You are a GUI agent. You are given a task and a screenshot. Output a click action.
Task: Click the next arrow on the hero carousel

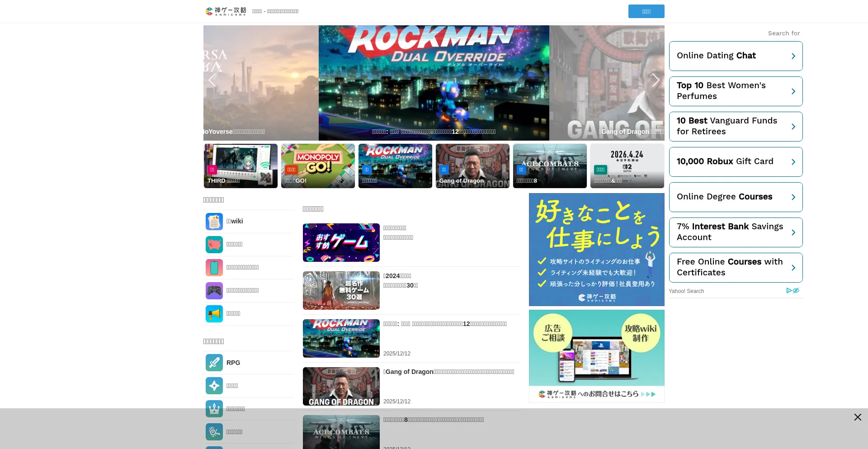click(656, 80)
